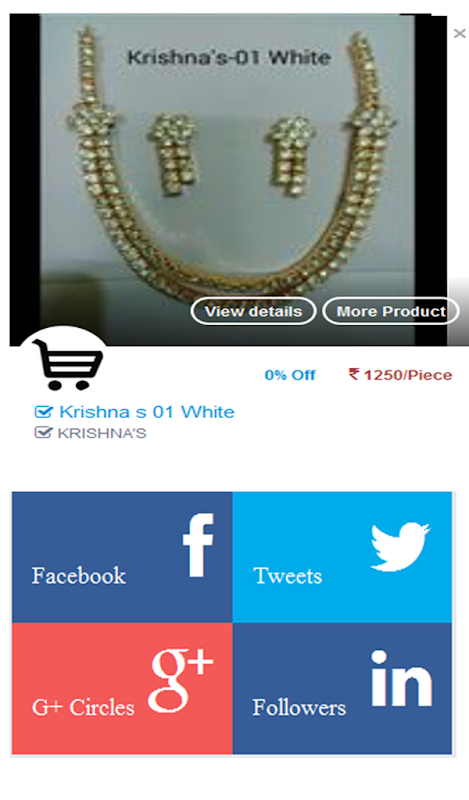Click the Facebook f logo
Screen dimensions: 469x800
pyautogui.click(x=198, y=545)
